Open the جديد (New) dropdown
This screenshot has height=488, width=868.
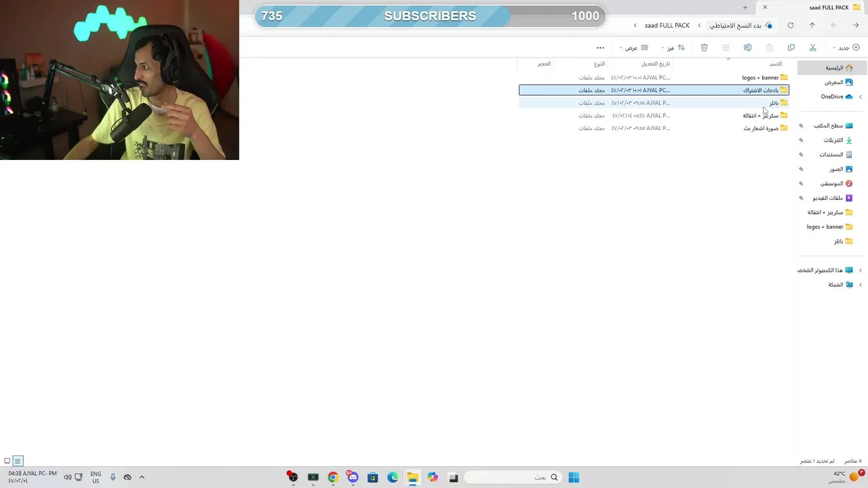point(846,47)
